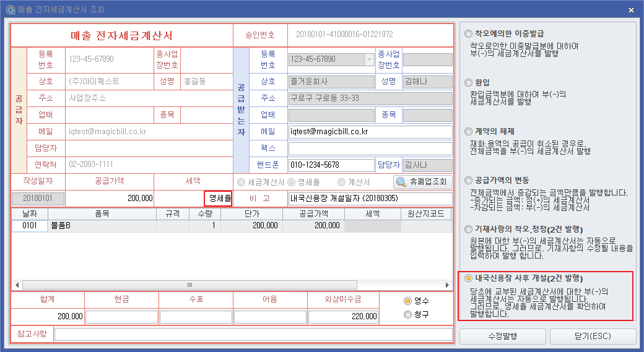Click the 수정발행 button
Viewport: 644px width, 352px height.
click(503, 337)
